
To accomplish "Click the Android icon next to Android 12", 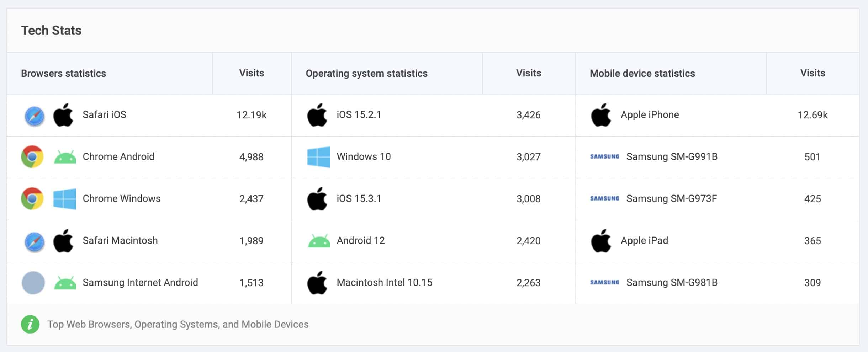I will (x=319, y=241).
